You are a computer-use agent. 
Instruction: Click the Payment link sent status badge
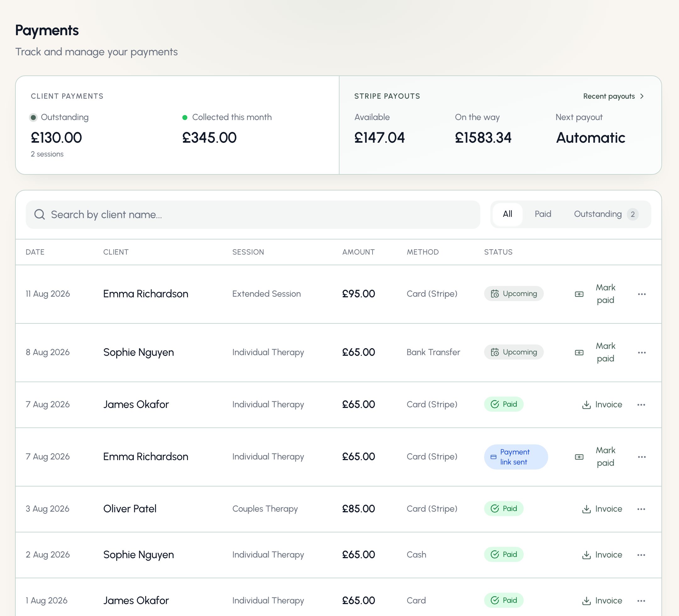pos(516,457)
